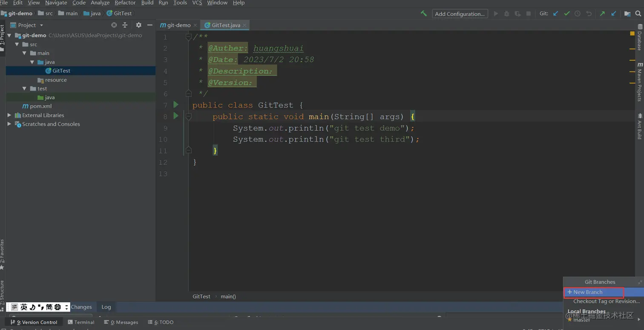Click the yellow inspection indicator square

click(x=632, y=33)
